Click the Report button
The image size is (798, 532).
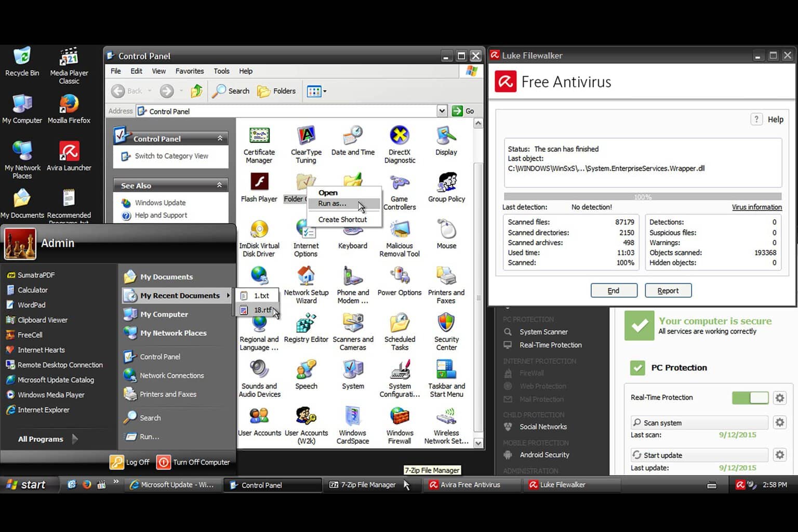click(x=668, y=290)
